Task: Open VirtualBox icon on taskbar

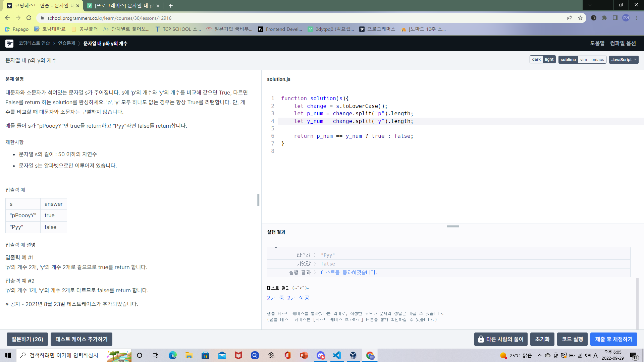Action: 353,355
